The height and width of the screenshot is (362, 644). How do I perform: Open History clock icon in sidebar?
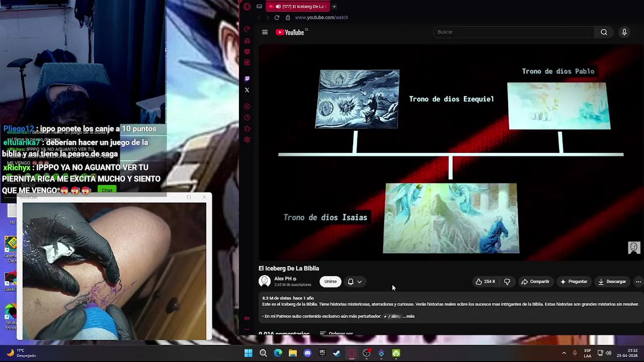pos(247,118)
